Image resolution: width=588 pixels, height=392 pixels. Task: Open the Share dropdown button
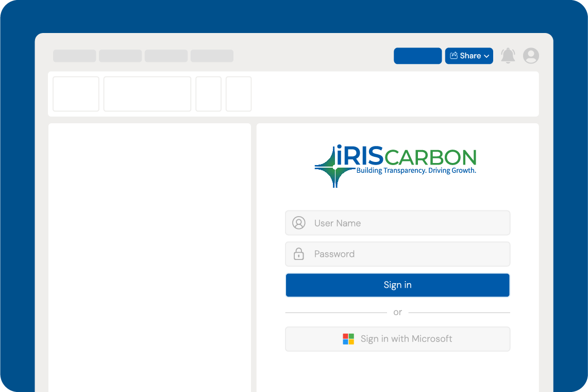click(x=469, y=56)
